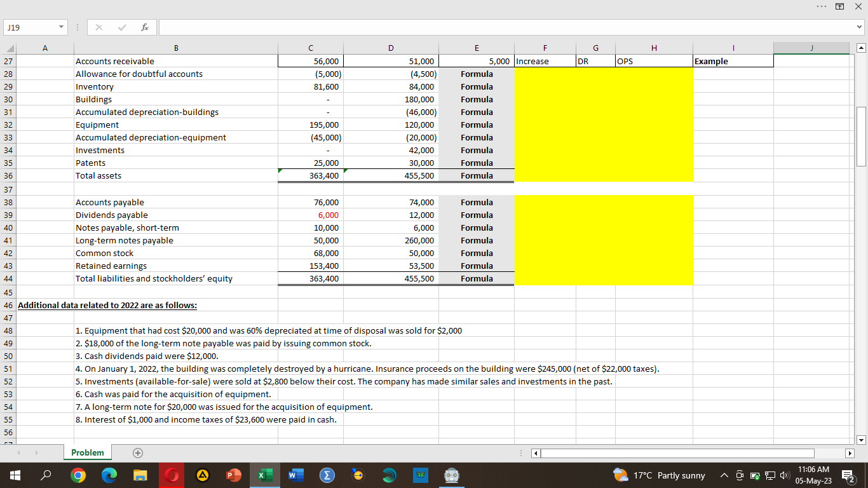Select cell 'Allowance for doubtful accounts'

pos(176,74)
